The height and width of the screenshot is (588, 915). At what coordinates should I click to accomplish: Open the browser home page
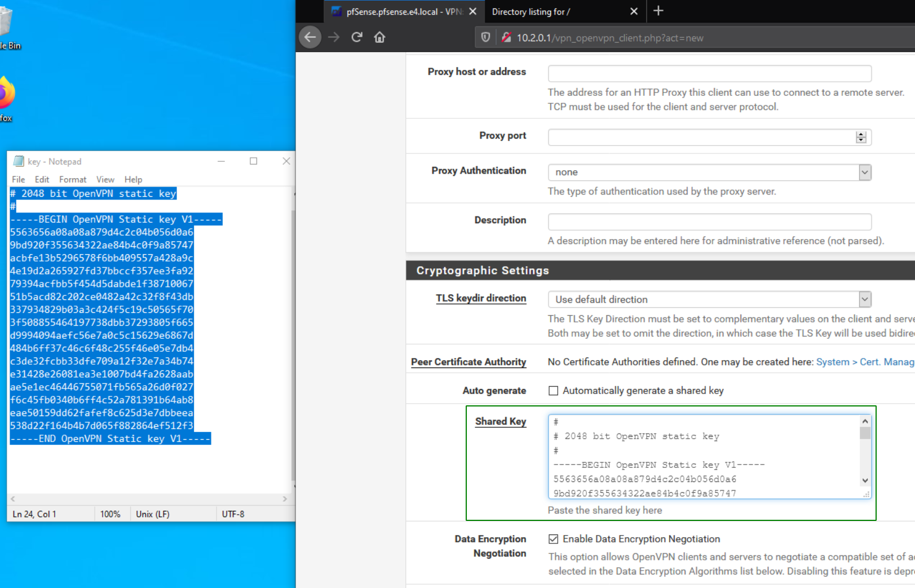pyautogui.click(x=379, y=37)
